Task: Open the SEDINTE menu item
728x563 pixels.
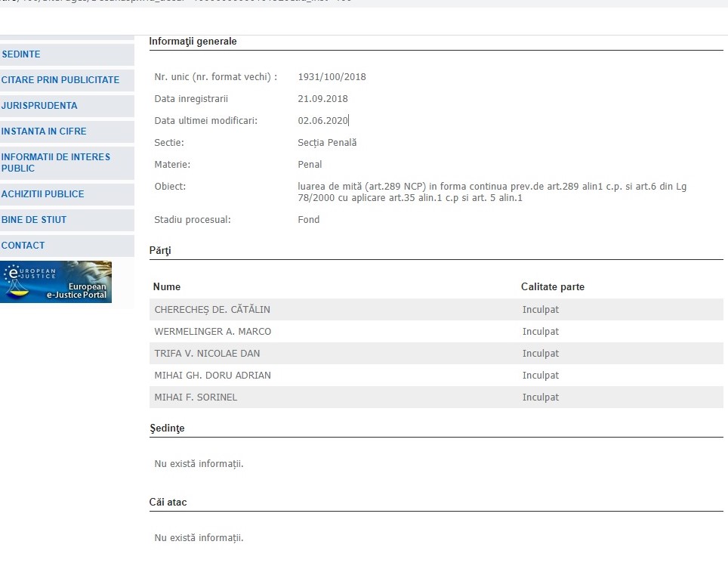Action: (x=21, y=54)
